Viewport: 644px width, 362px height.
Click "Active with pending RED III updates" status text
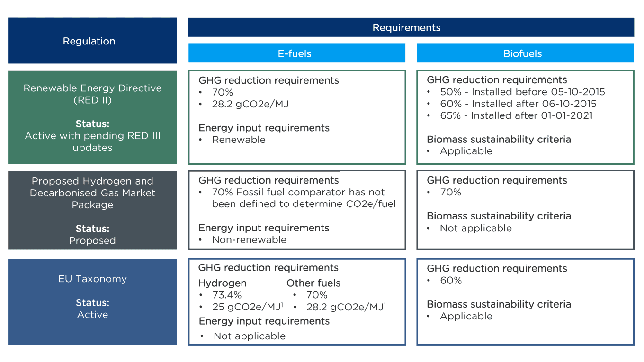[x=92, y=141]
